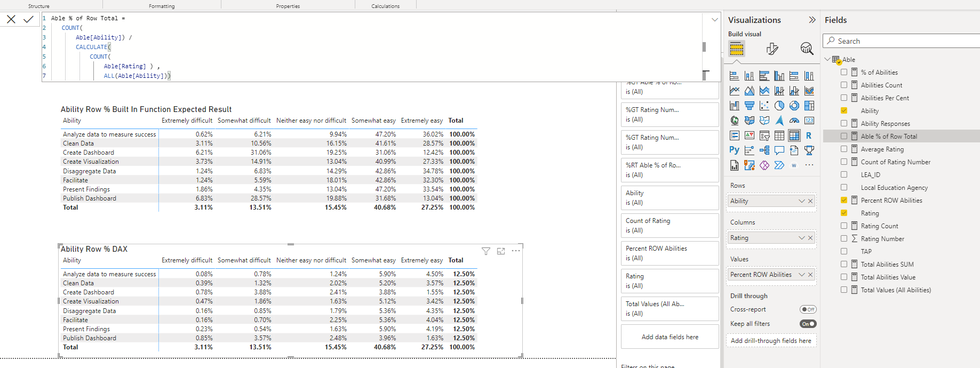Choose the KPI visual
The height and width of the screenshot is (368, 980).
click(x=750, y=135)
